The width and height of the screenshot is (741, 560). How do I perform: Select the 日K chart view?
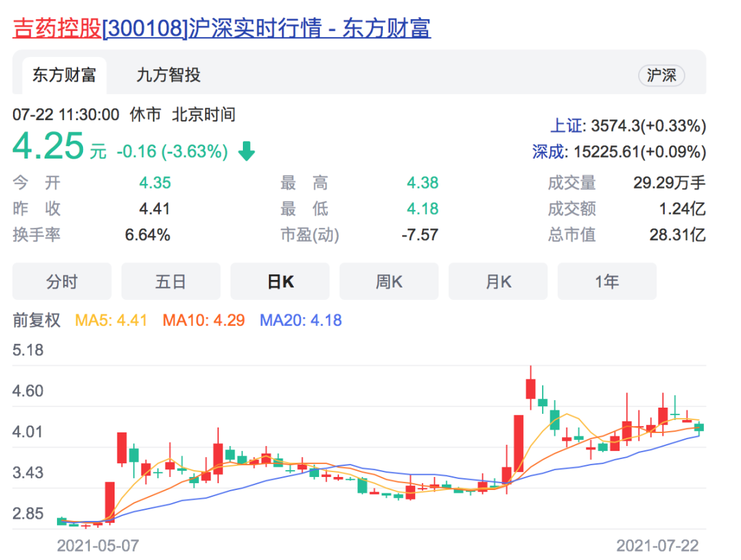[x=280, y=281]
